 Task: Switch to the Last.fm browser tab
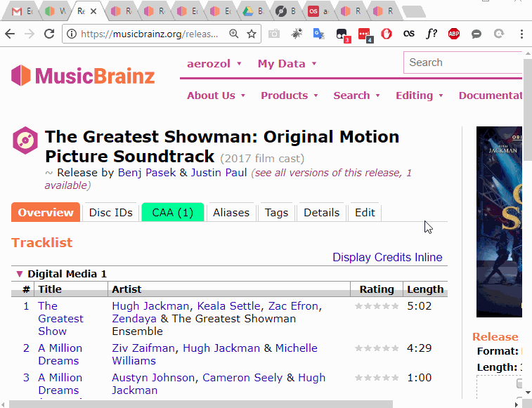[319, 11]
